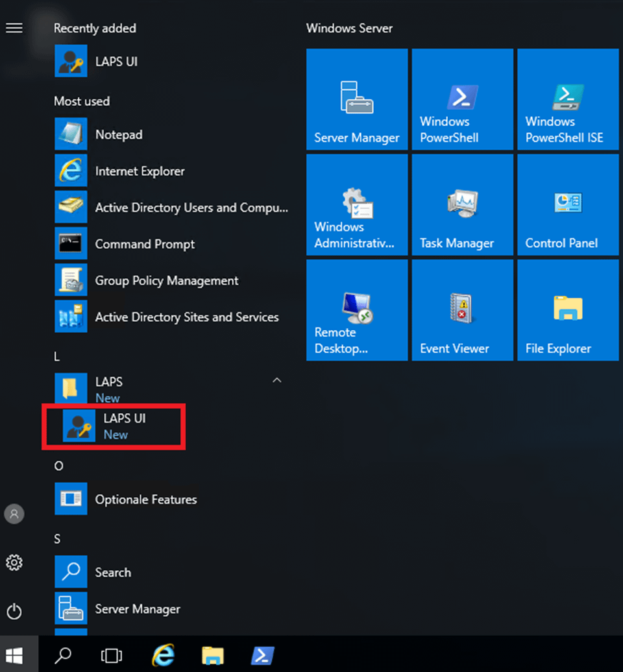623x672 pixels.
Task: Launch the Event Viewer tile
Action: [x=462, y=310]
